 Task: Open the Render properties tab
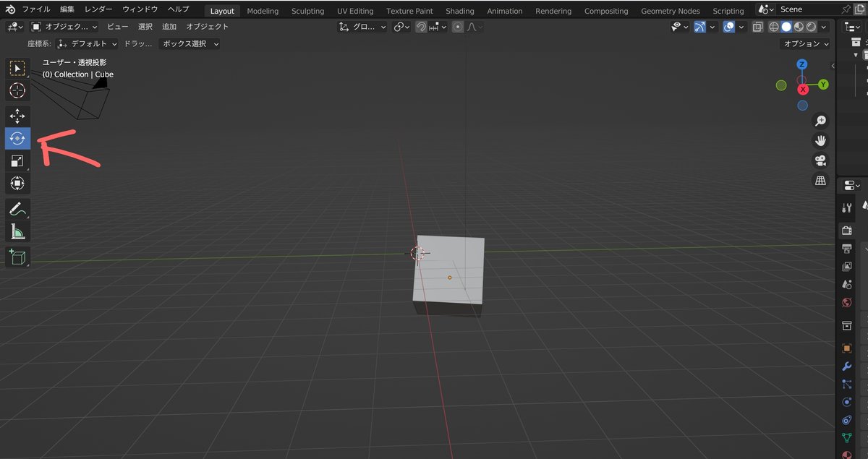pyautogui.click(x=847, y=231)
